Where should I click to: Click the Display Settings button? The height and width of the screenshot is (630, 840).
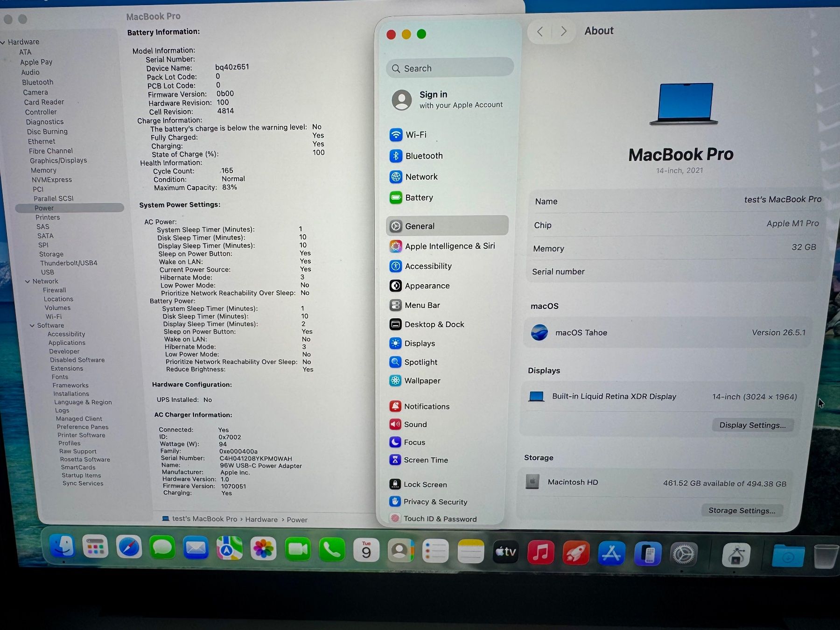[x=752, y=425]
